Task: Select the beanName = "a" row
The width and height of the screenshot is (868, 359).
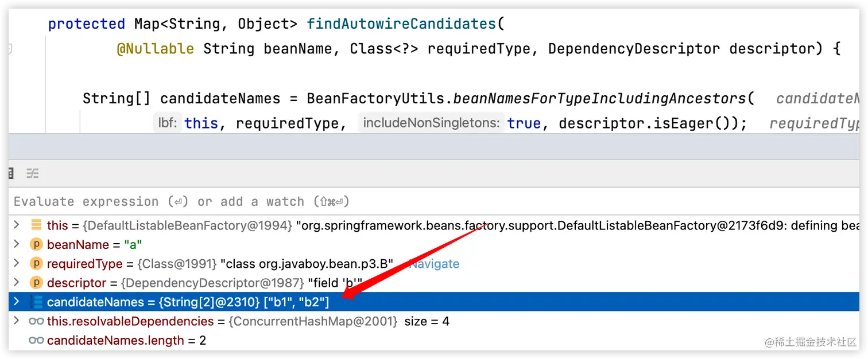Action: (x=434, y=244)
